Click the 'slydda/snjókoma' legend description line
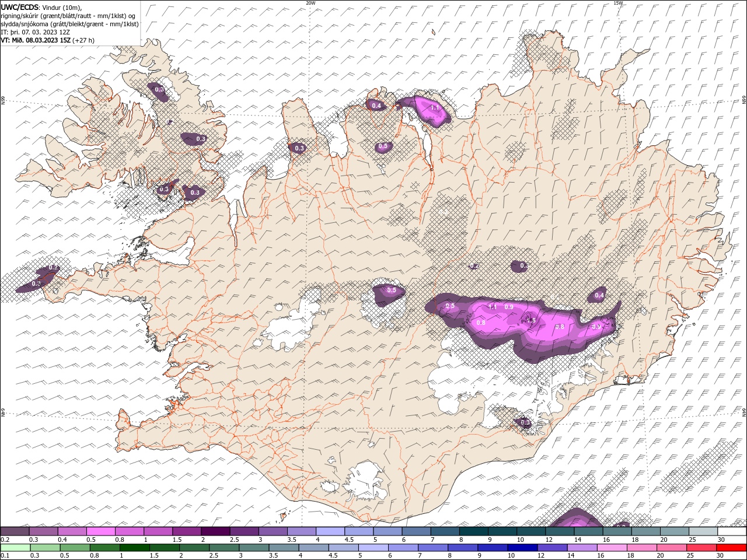The height and width of the screenshot is (560, 747). tap(70, 24)
